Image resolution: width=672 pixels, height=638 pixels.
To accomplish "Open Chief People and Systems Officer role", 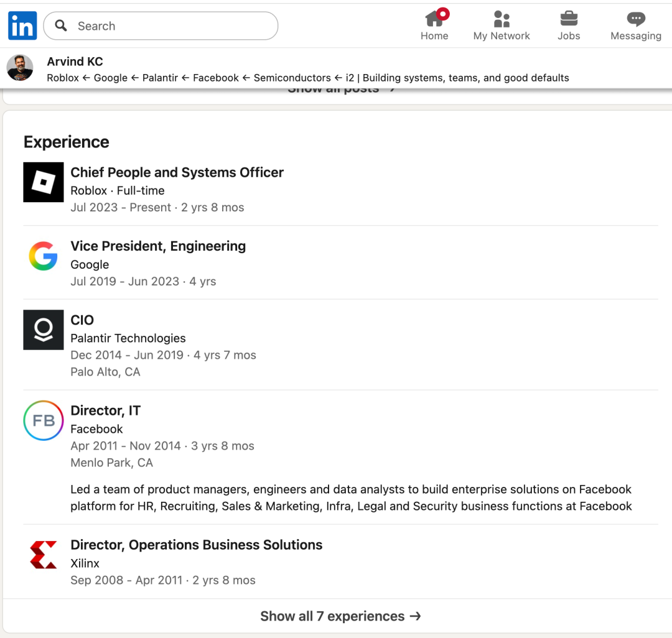I will [177, 172].
